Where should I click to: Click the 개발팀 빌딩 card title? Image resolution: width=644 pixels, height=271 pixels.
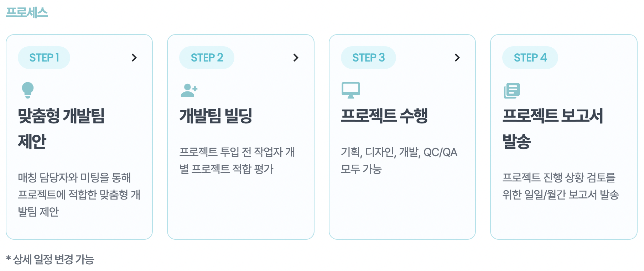pyautogui.click(x=216, y=116)
